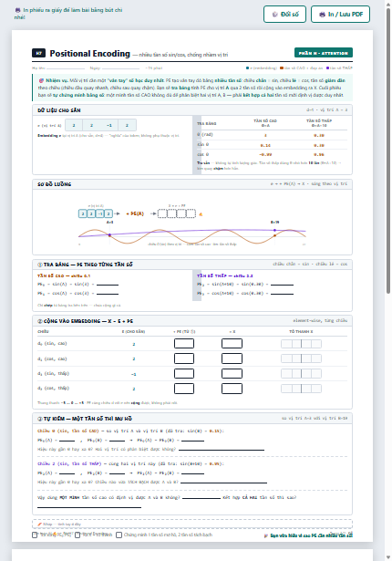Check the first checklist box at page bottom

35,535
